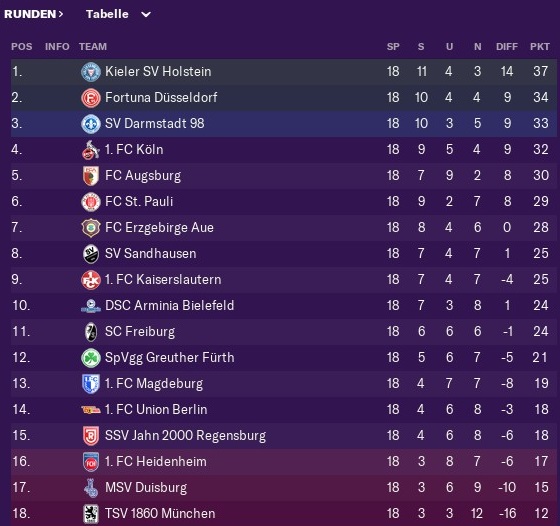Select the SSV Jahn 2000 Regensburg row

[x=284, y=436]
